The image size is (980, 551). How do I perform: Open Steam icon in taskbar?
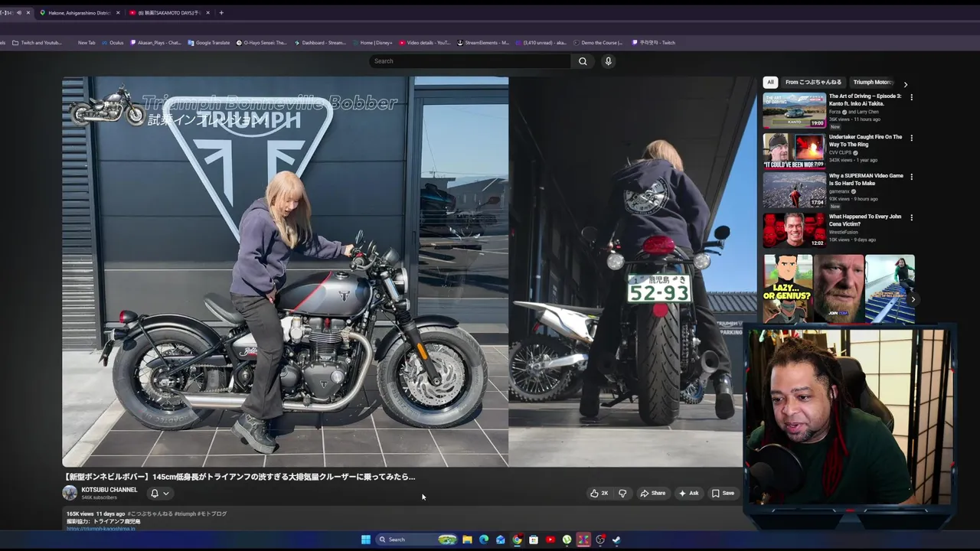[x=616, y=540]
